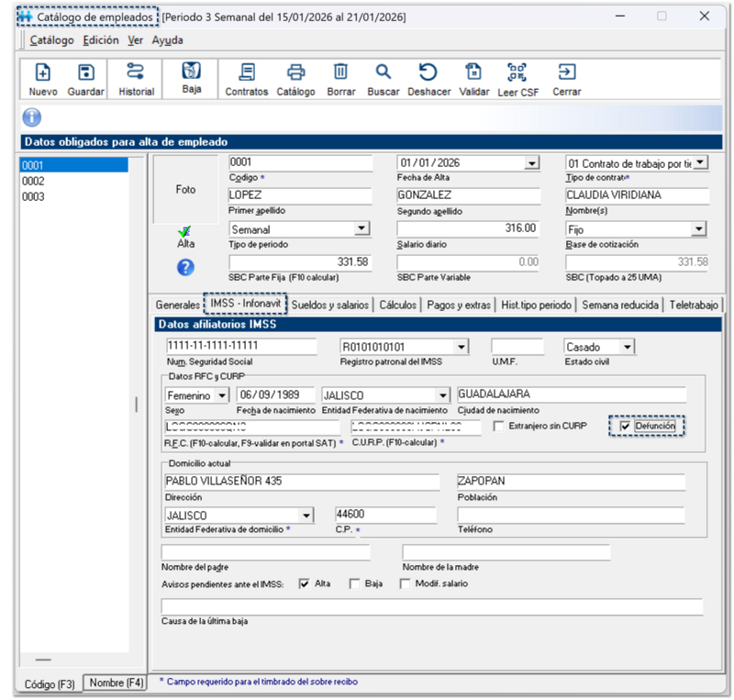
Task: Click the Borrar trash icon
Action: click(340, 73)
